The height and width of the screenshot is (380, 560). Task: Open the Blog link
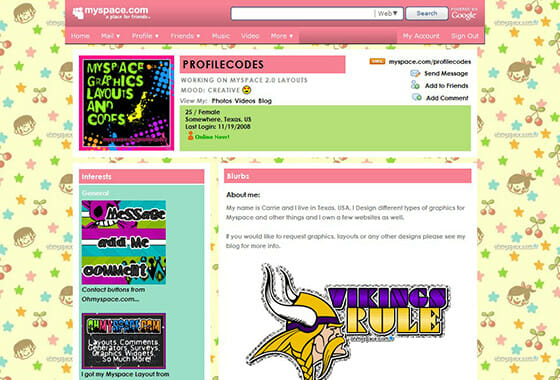[265, 101]
